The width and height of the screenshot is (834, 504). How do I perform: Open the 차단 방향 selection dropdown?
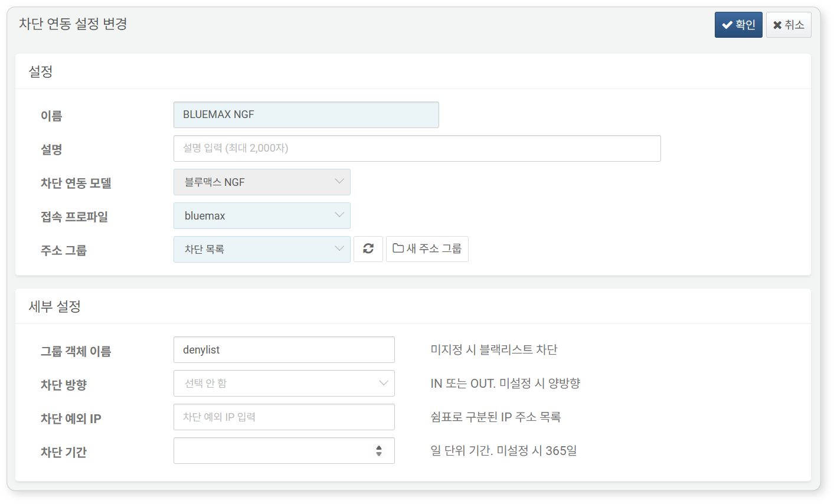284,383
